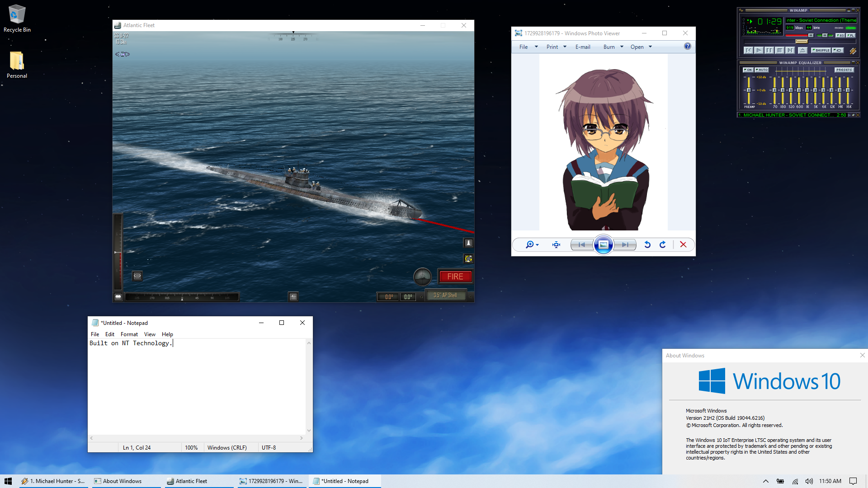Viewport: 868px width, 488px height.
Task: Toggle the Winamp equalizer ON button
Action: [748, 70]
